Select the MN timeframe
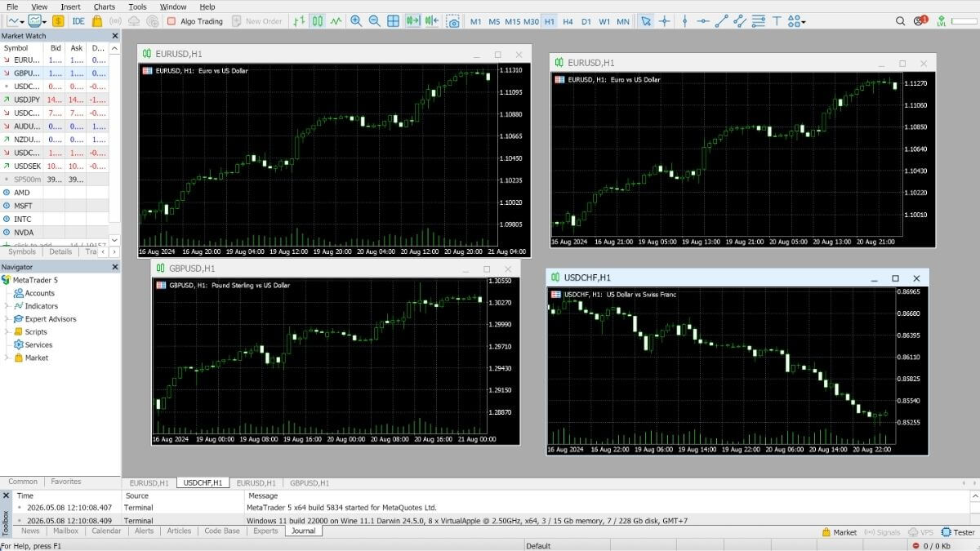This screenshot has width=980, height=551. click(623, 21)
